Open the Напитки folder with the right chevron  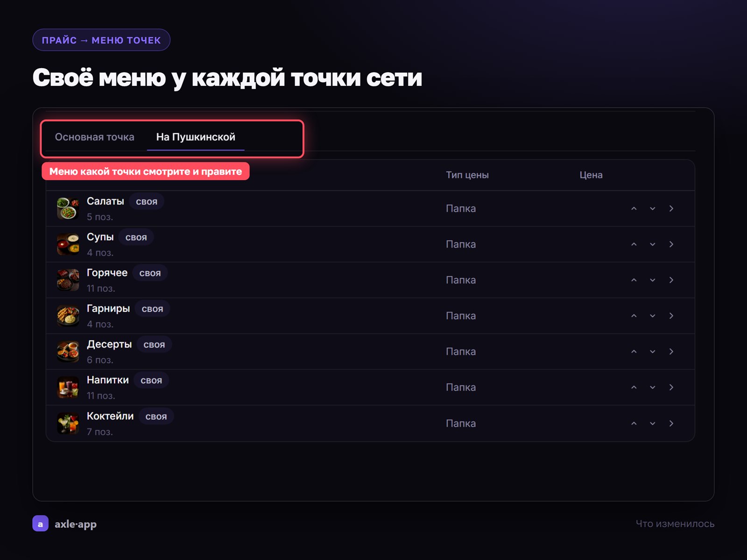(671, 387)
